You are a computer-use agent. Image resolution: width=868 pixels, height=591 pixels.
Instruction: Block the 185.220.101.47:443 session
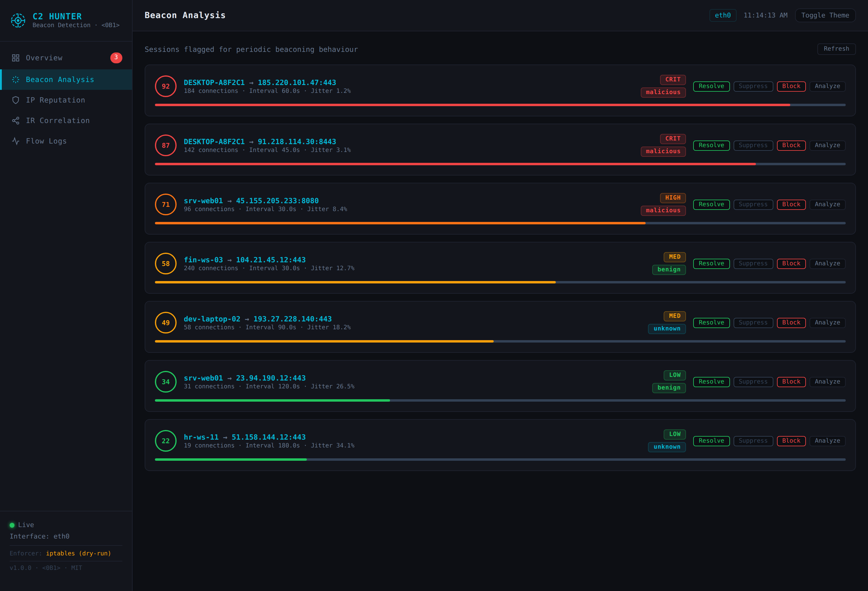(x=791, y=86)
